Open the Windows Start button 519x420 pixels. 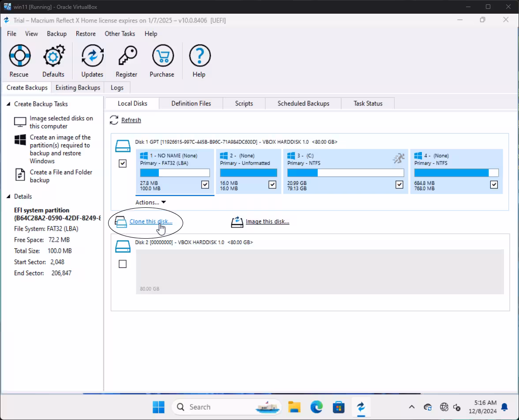(x=158, y=407)
